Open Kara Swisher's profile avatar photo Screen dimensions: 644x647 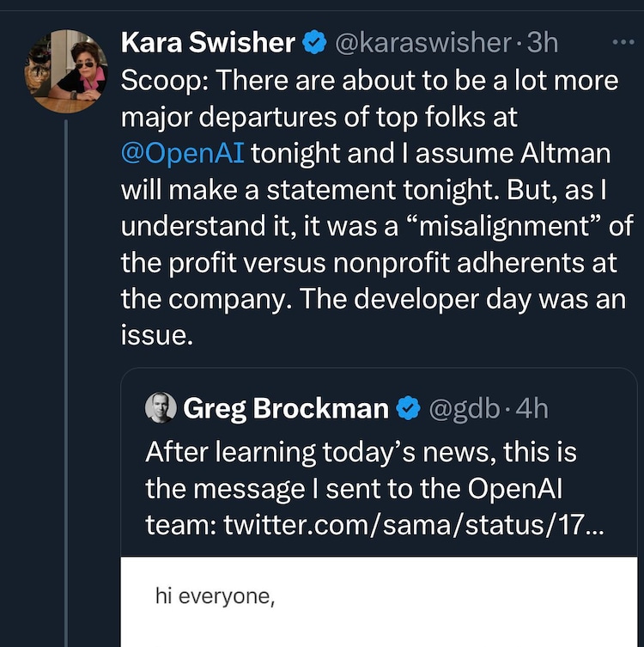point(66,71)
